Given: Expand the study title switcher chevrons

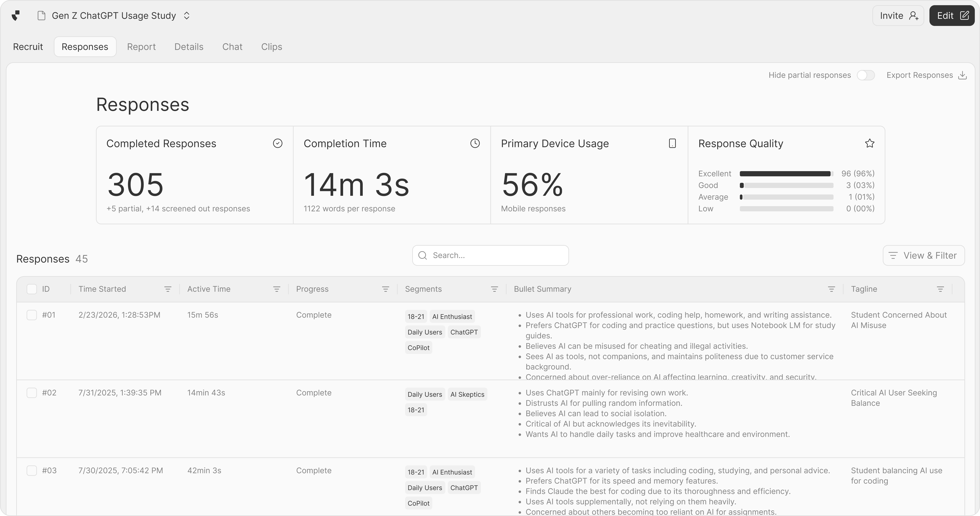Looking at the screenshot, I should 186,16.
